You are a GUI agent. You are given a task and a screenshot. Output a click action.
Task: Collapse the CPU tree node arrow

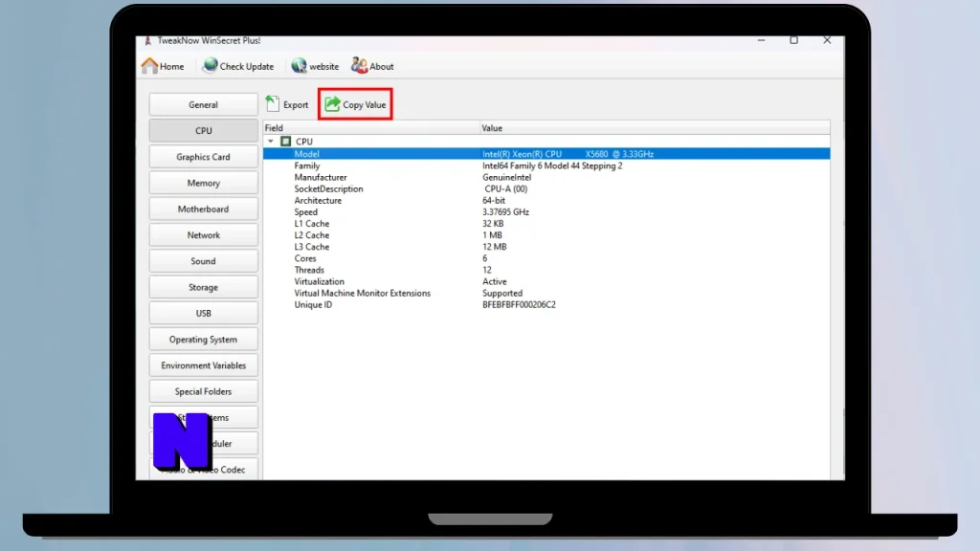coord(271,142)
